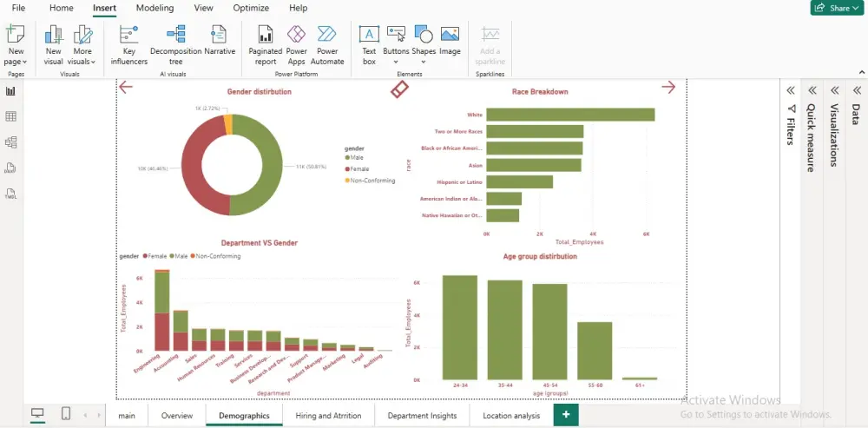Switch to desktop layout view
This screenshot has width=868, height=428.
click(x=37, y=413)
